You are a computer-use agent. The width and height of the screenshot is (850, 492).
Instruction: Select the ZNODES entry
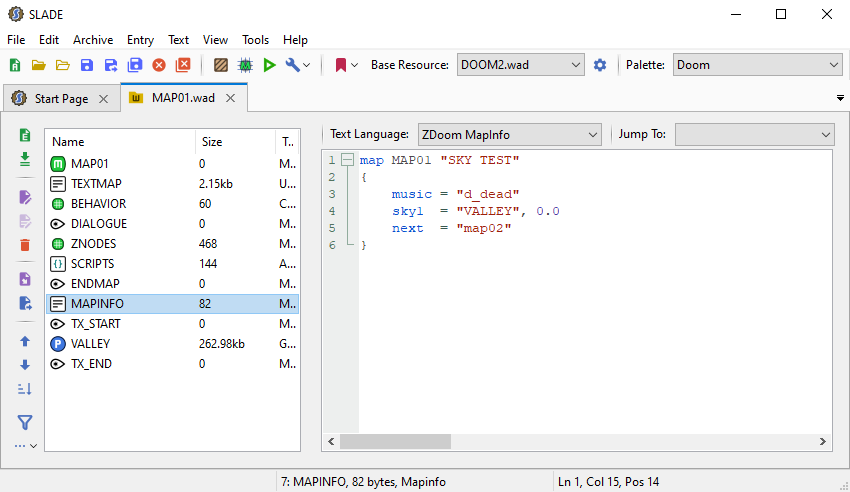click(172, 244)
